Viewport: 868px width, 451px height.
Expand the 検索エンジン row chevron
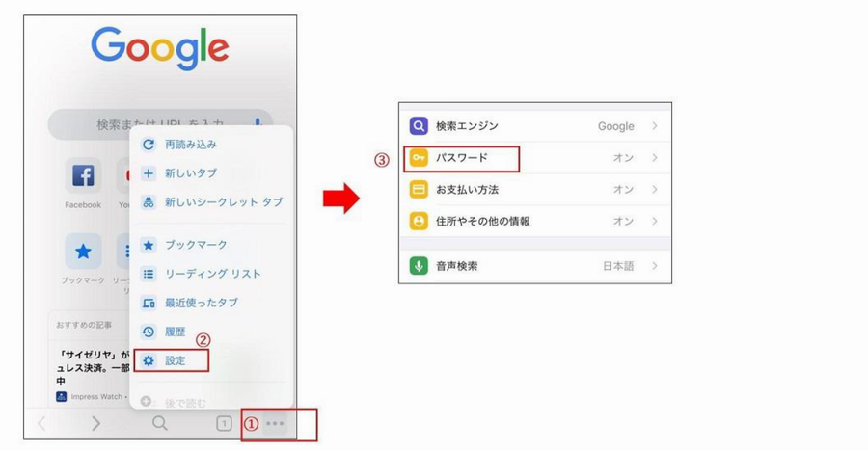(655, 126)
